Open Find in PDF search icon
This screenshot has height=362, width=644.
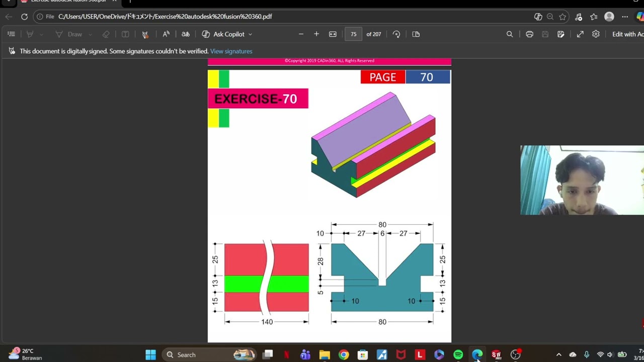(x=510, y=34)
